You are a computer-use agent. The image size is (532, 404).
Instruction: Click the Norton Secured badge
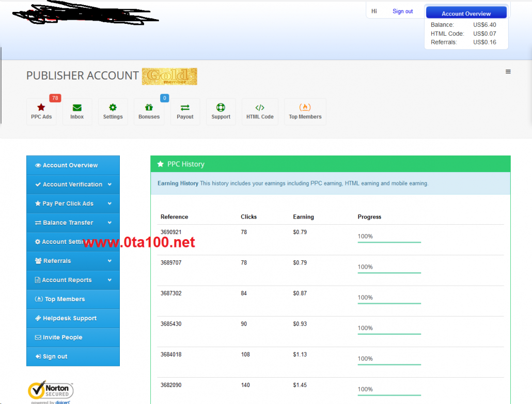(51, 391)
